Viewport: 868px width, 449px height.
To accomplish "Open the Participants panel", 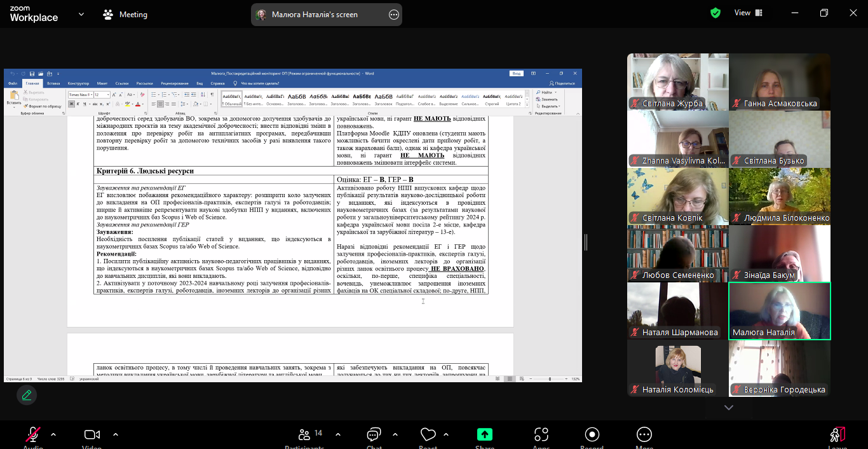I will 304,435.
